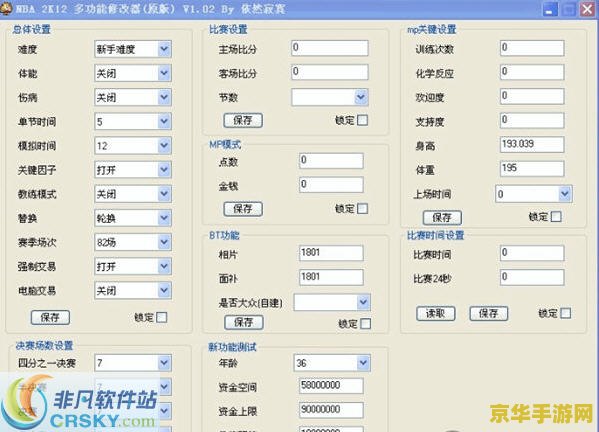
Task: Click the 面补 input field
Action: 331,277
